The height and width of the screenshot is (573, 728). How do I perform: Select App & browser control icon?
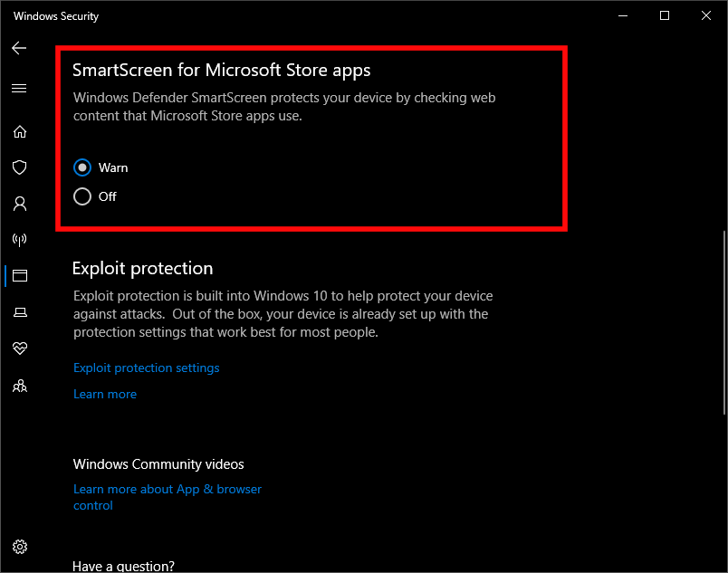click(x=19, y=276)
